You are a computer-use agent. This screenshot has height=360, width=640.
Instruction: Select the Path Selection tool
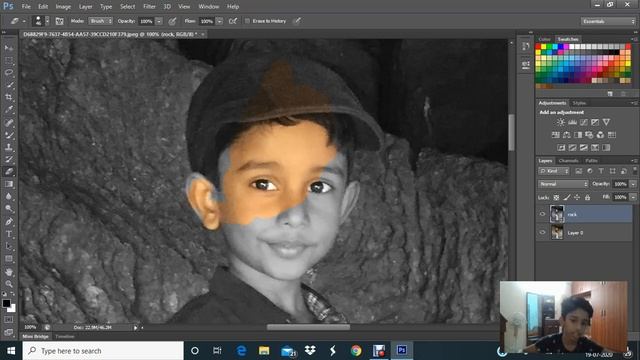[x=9, y=246]
